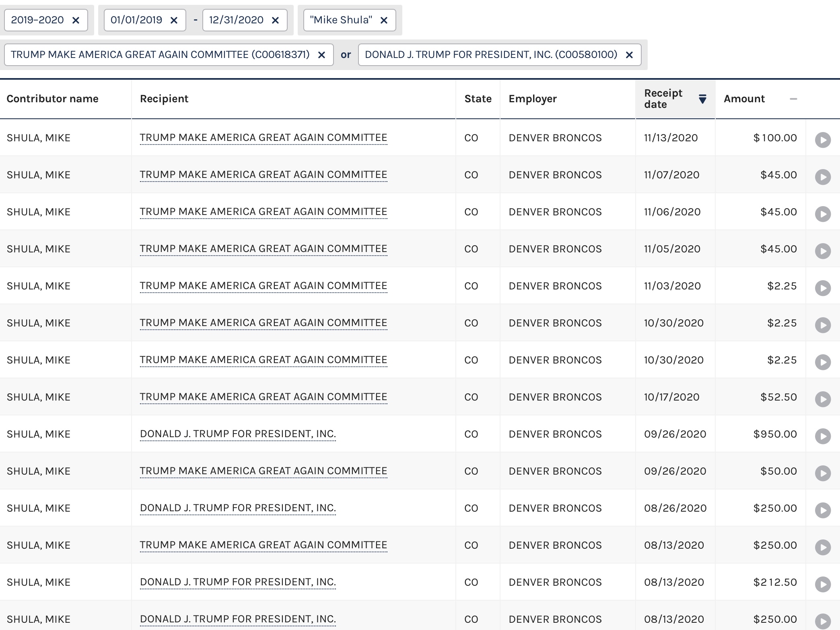Open recipient link in the 11/05/2020 row
Image resolution: width=840 pixels, height=630 pixels.
pos(264,249)
